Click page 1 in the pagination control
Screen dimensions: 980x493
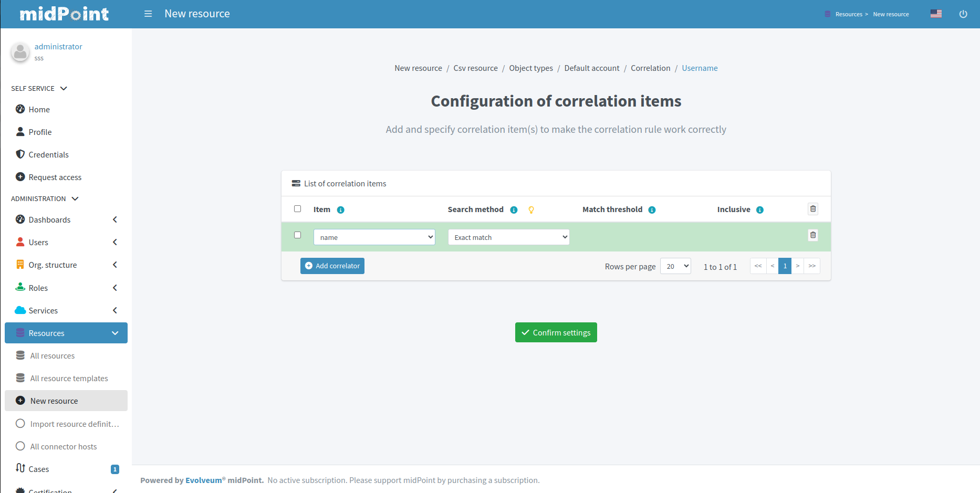pos(785,266)
